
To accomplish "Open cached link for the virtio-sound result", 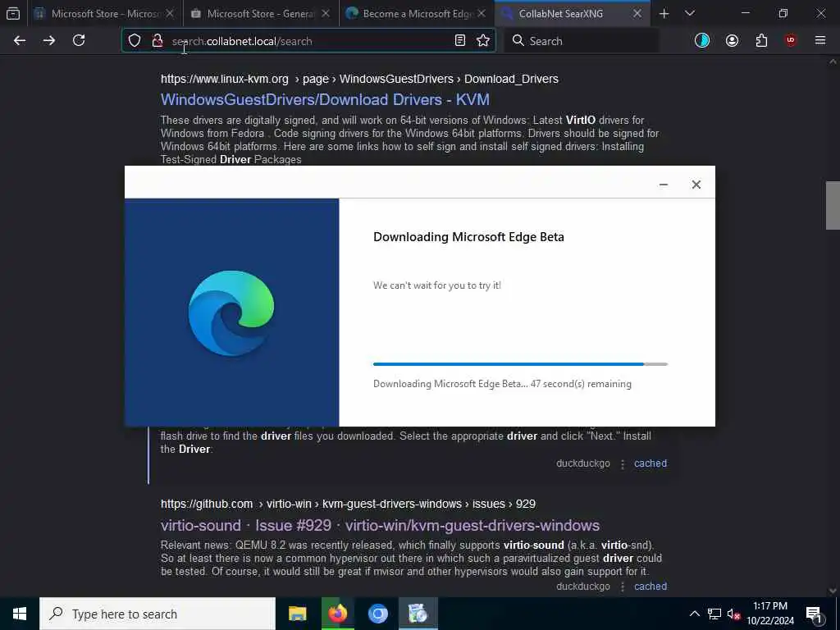I will click(x=651, y=586).
